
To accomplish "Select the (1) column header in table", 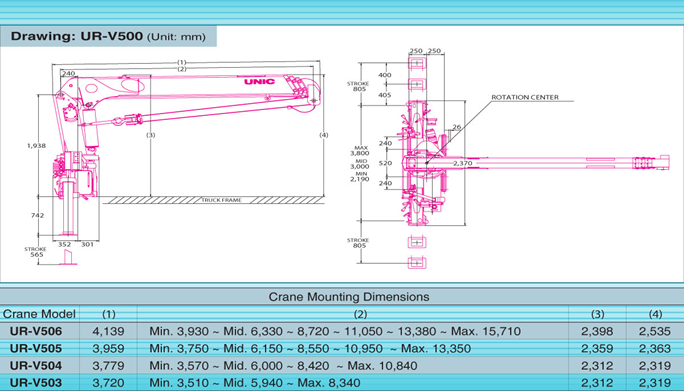I will (109, 314).
